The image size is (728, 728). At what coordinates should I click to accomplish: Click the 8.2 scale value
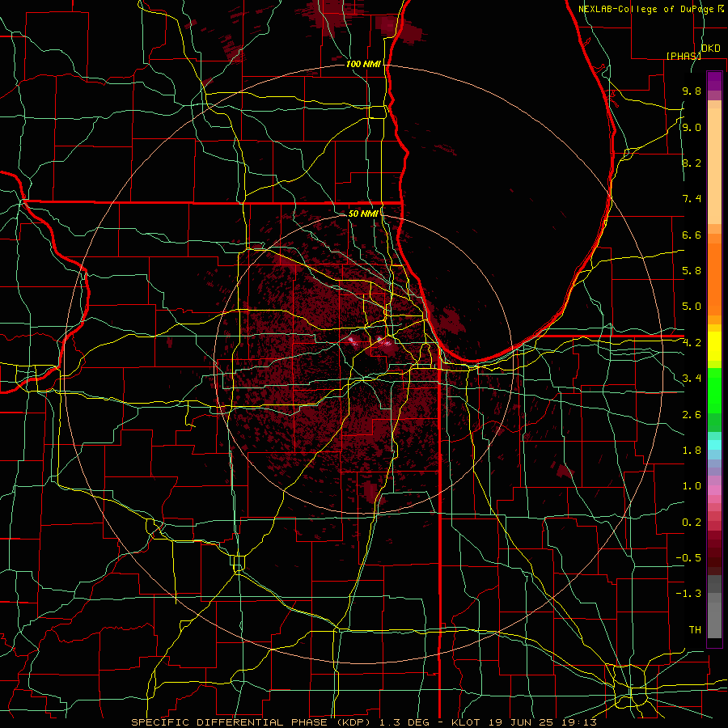(692, 163)
